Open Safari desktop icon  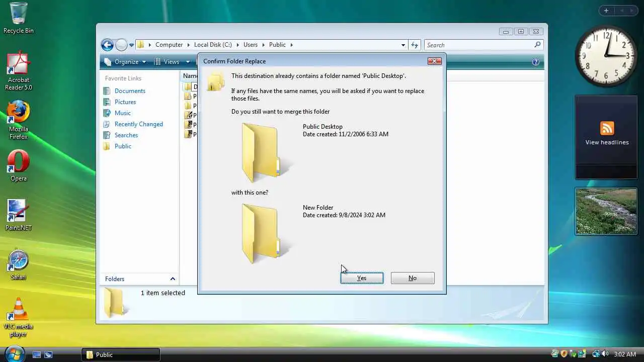coord(19,265)
